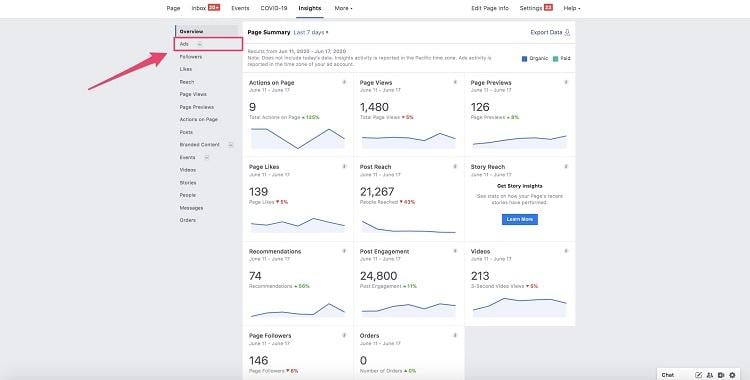Select Videos in sidebar

pos(188,170)
